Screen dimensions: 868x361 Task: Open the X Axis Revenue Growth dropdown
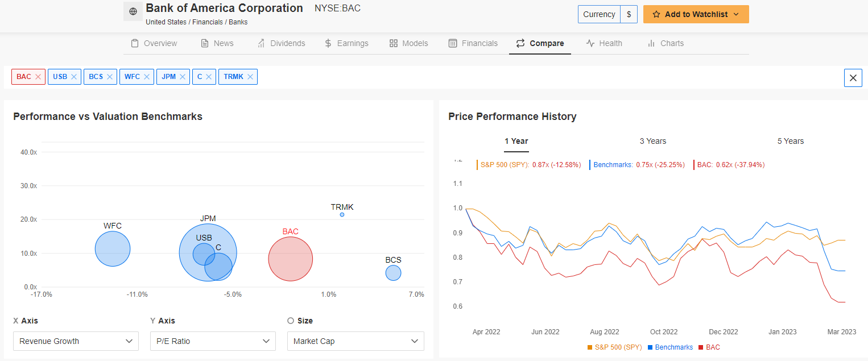point(76,341)
